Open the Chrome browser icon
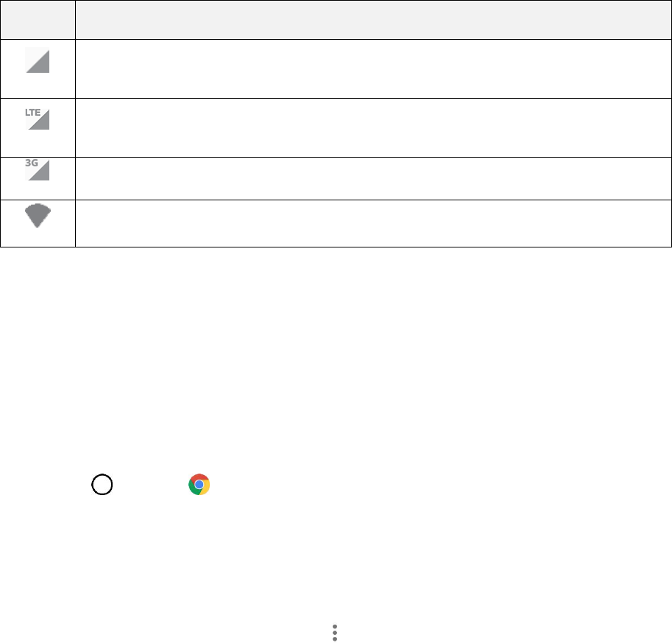This screenshot has width=672, height=643. point(199,484)
